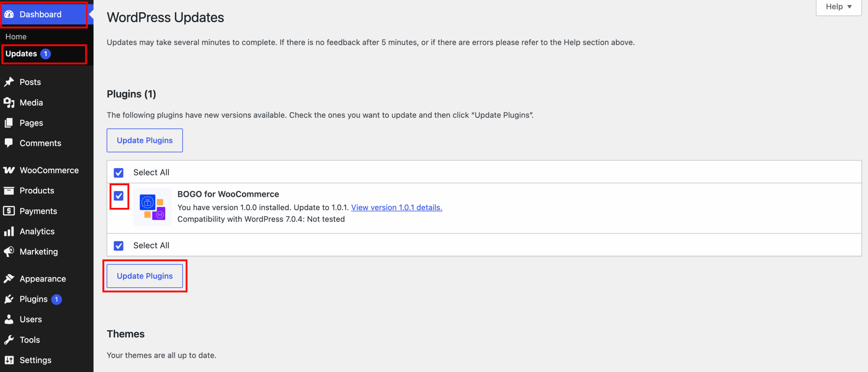Open Media library icon in sidebar
868x372 pixels.
coord(9,103)
